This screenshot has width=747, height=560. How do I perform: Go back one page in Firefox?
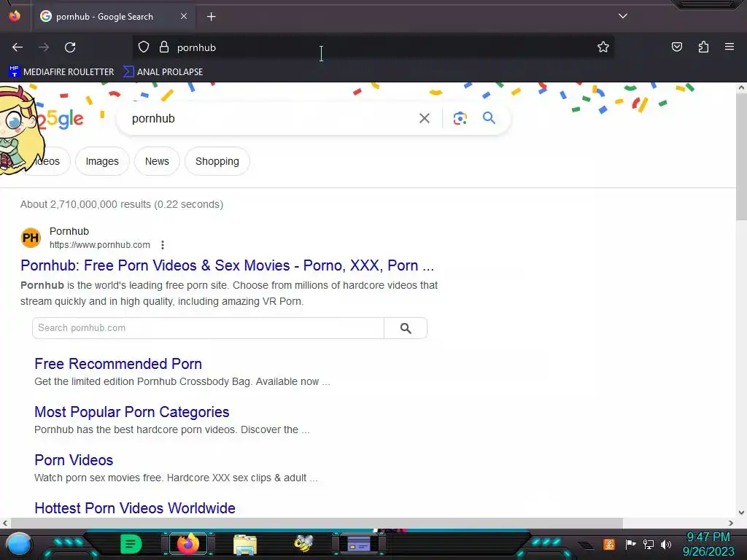[18, 47]
